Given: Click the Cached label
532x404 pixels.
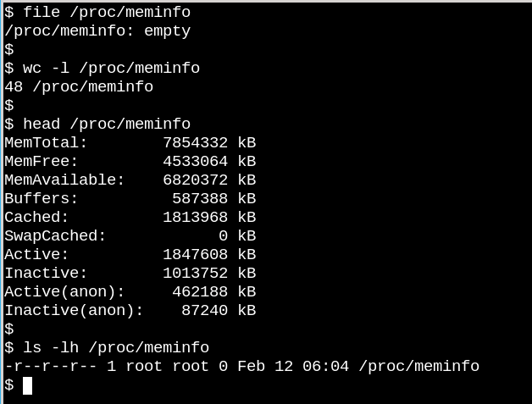Looking at the screenshot, I should (x=36, y=218).
